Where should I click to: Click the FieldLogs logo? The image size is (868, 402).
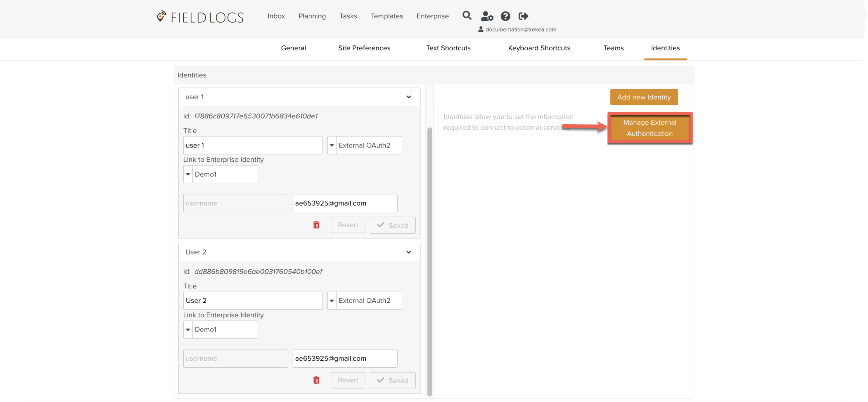pos(200,17)
